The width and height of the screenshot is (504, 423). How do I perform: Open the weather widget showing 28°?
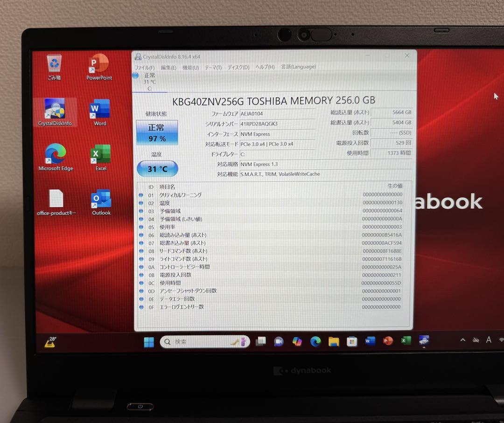pyautogui.click(x=51, y=342)
